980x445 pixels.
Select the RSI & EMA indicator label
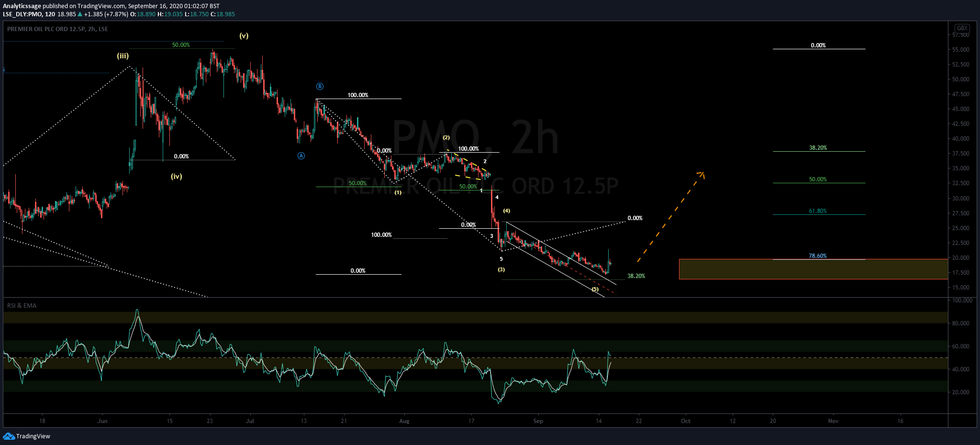tap(22, 306)
